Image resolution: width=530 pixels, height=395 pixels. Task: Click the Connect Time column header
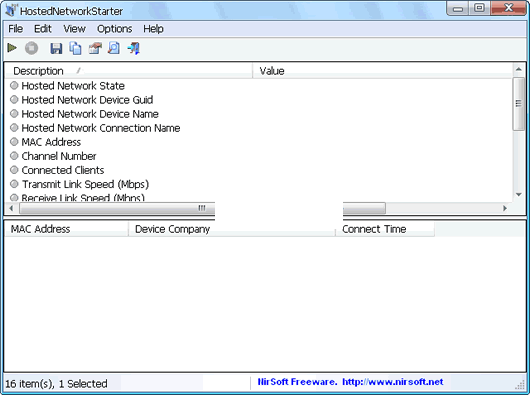[x=385, y=229]
